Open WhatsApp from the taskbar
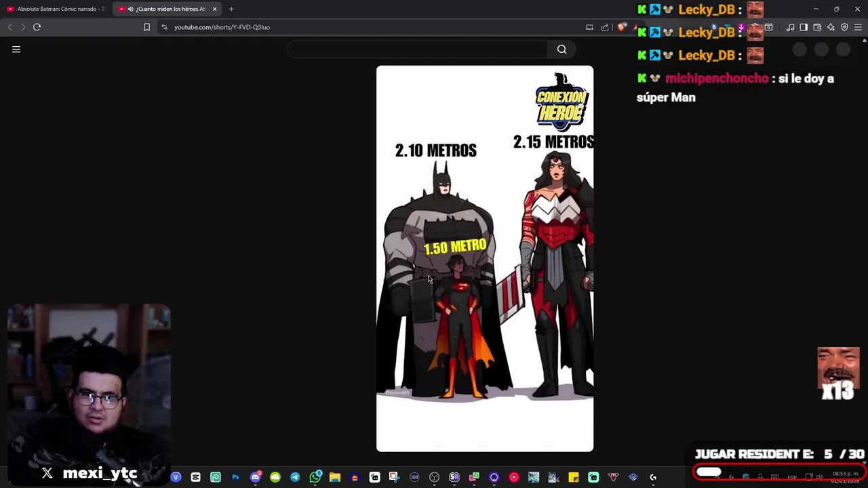868x488 pixels. click(x=315, y=477)
